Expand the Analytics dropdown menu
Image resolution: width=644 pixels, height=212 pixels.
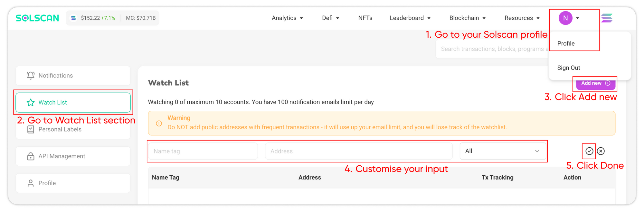point(287,18)
